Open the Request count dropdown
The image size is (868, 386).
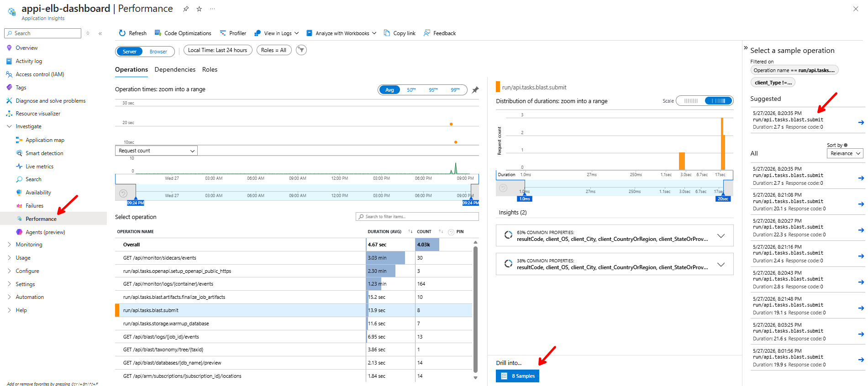coord(156,151)
